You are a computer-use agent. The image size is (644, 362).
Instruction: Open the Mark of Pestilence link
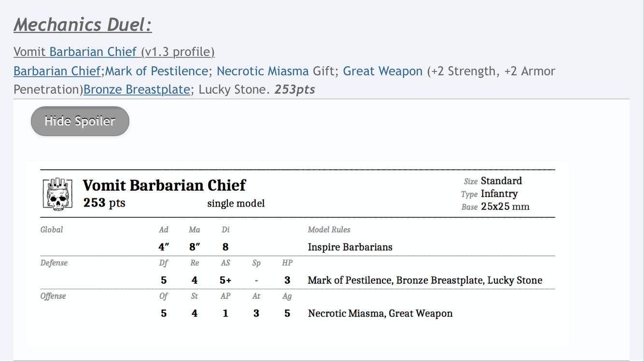click(x=156, y=71)
